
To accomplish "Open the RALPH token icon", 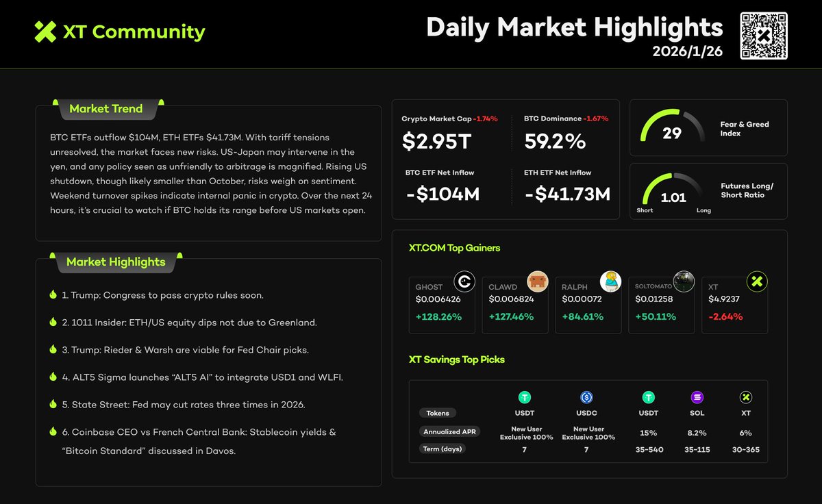I will click(x=610, y=281).
